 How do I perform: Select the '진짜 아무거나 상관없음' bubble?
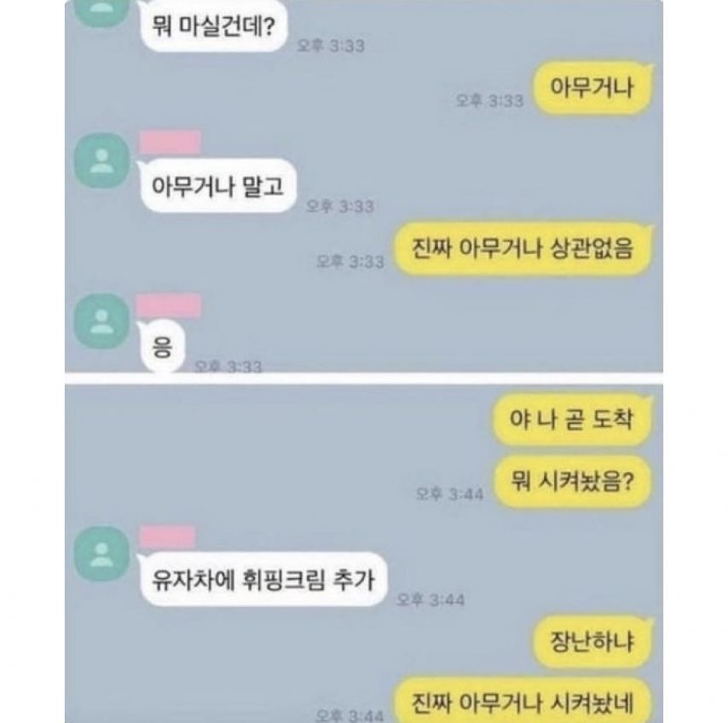(x=523, y=249)
